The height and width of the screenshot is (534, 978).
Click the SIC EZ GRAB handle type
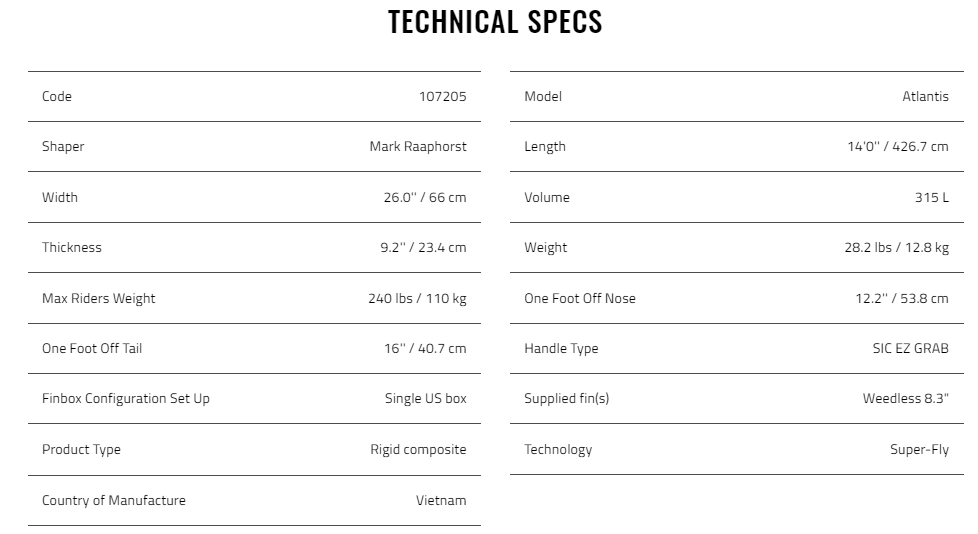911,349
